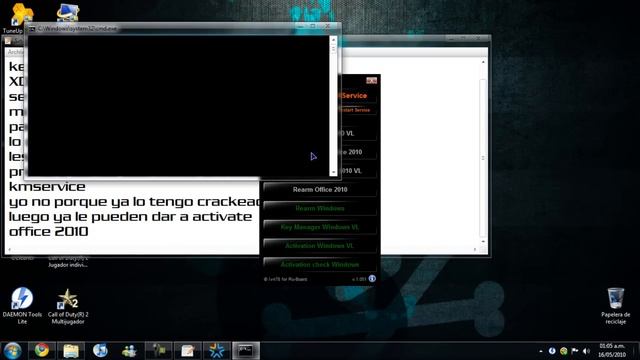Open the Action Center flag tray icon
The height and width of the screenshot is (360, 640).
(575, 351)
